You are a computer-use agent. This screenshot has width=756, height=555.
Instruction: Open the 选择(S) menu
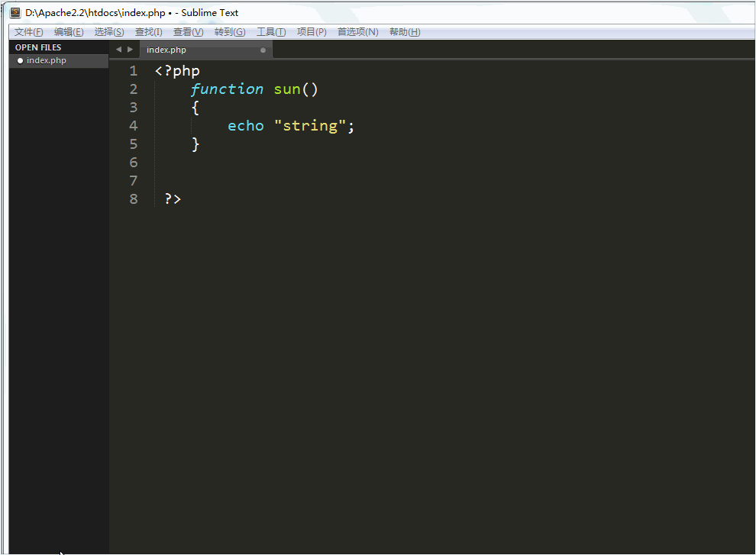[x=109, y=32]
